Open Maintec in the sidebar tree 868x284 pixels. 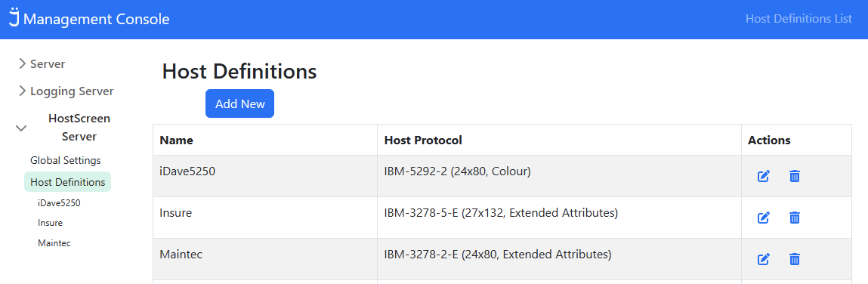pos(54,243)
